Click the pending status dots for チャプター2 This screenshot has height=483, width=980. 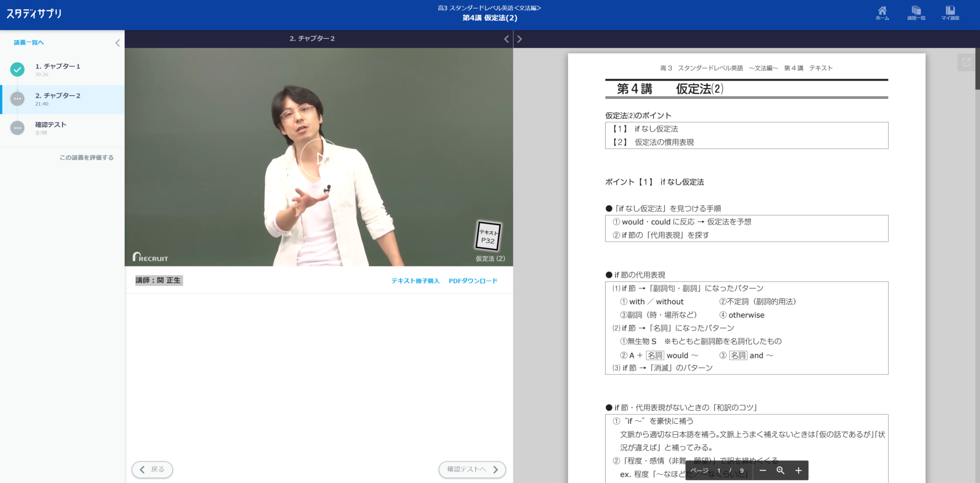click(17, 99)
